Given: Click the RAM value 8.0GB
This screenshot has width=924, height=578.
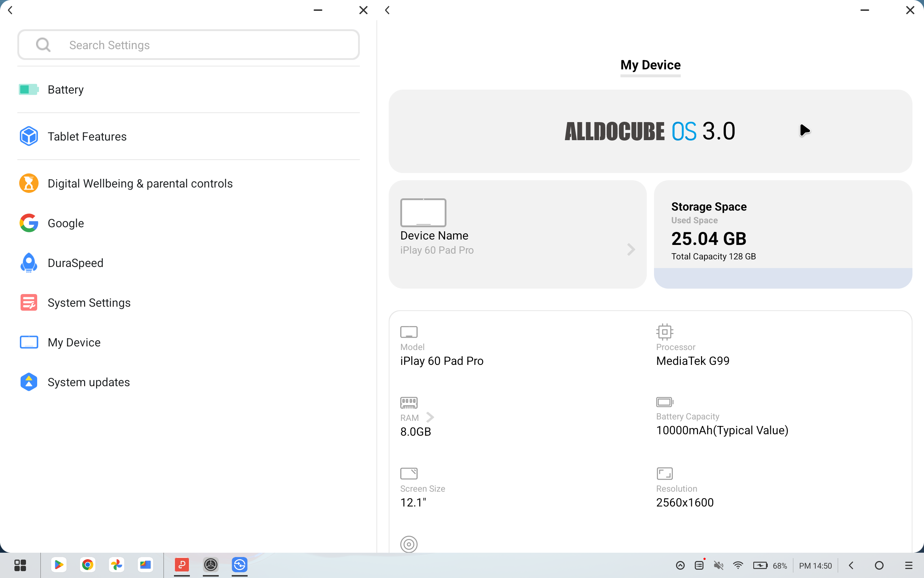Looking at the screenshot, I should click(415, 432).
